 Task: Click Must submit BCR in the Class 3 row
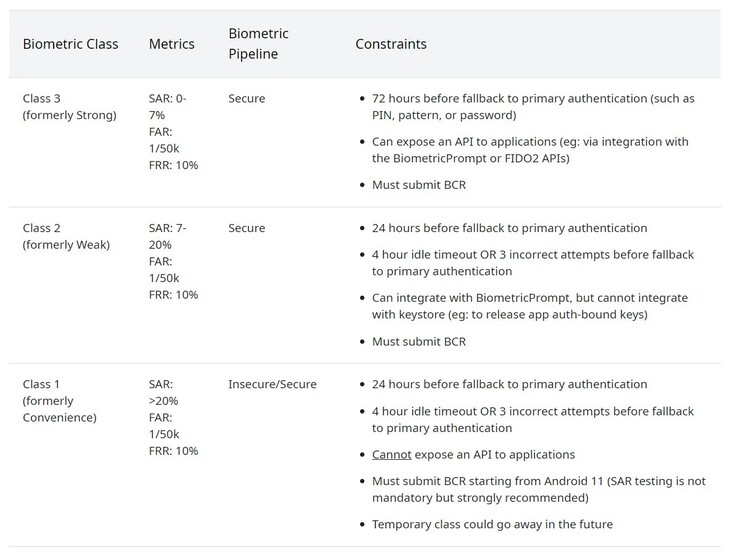click(418, 184)
